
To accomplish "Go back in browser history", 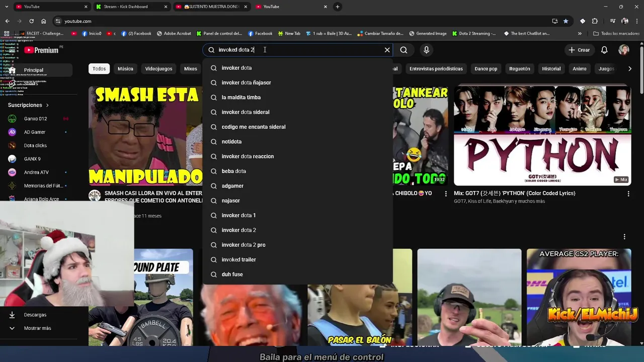I will click(7, 21).
